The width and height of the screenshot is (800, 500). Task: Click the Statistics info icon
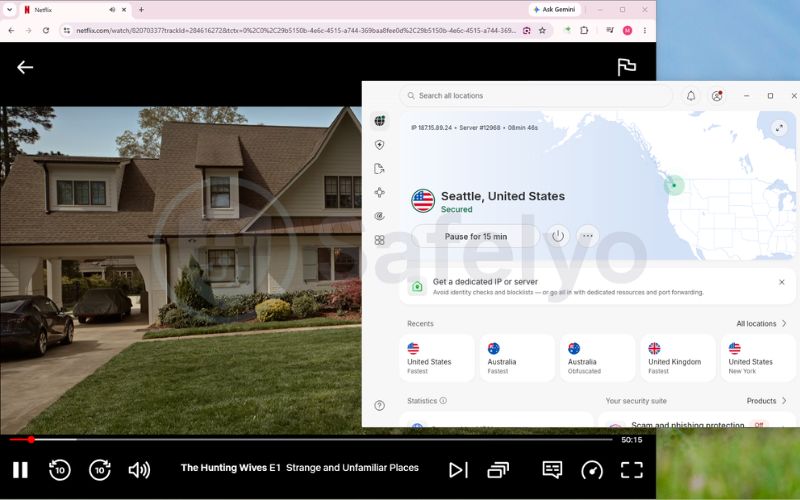tap(443, 401)
